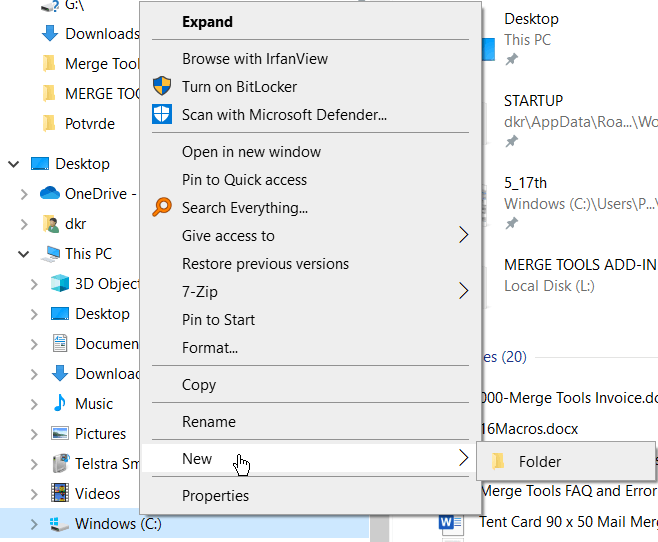
Task: Choose Expand in context menu
Action: 311,21
